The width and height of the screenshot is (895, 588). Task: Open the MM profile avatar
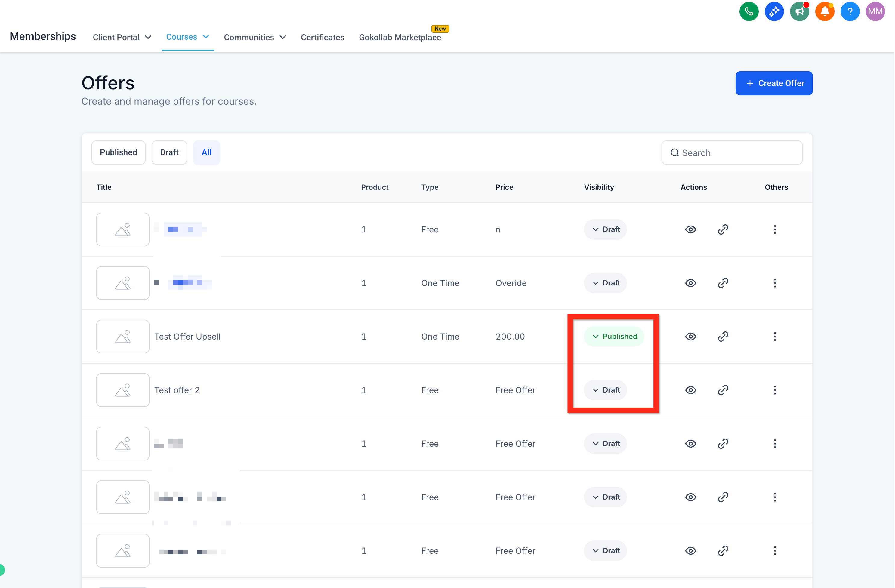(x=875, y=12)
